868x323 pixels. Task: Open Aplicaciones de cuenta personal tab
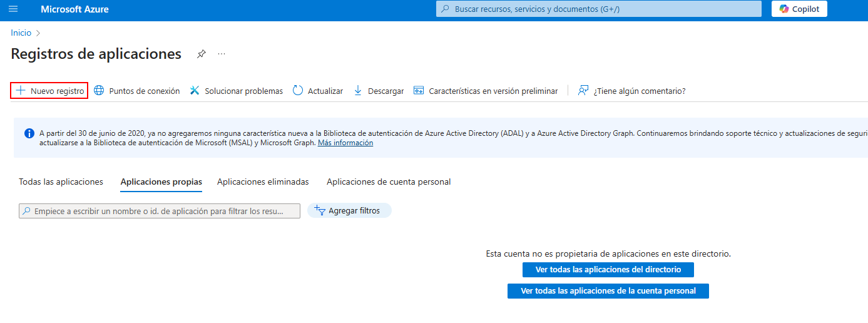(389, 182)
